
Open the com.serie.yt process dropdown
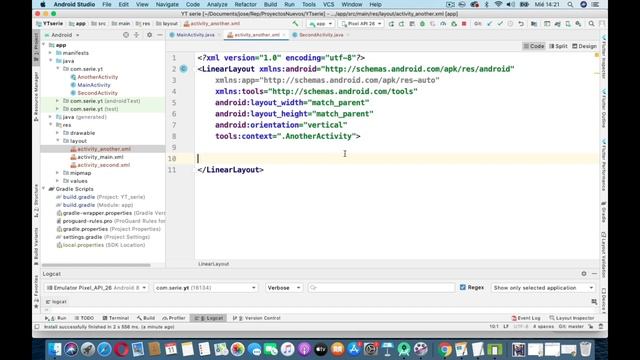[205, 288]
